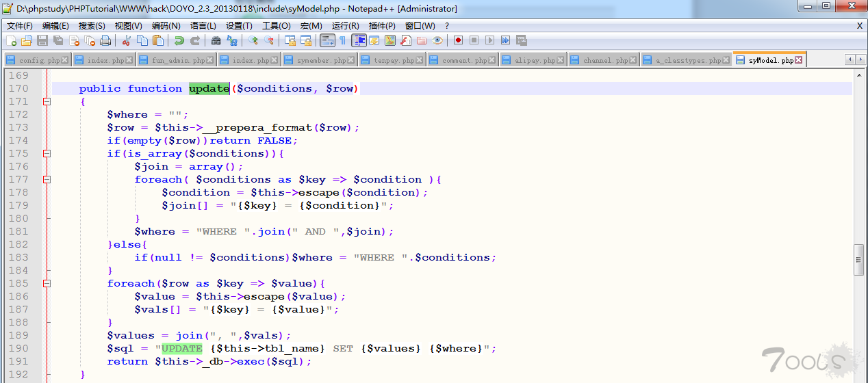Open the 视图(V) menu
Viewport: 868px width, 383px height.
tap(128, 26)
